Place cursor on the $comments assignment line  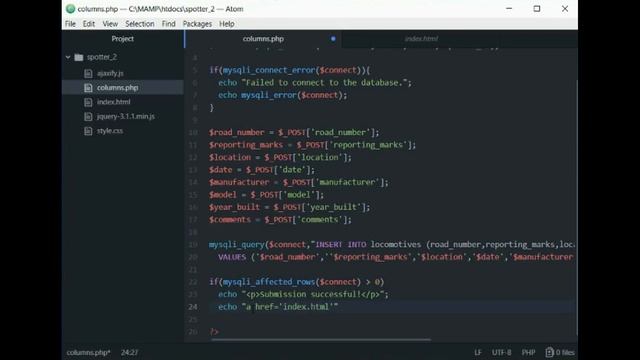pyautogui.click(x=280, y=220)
